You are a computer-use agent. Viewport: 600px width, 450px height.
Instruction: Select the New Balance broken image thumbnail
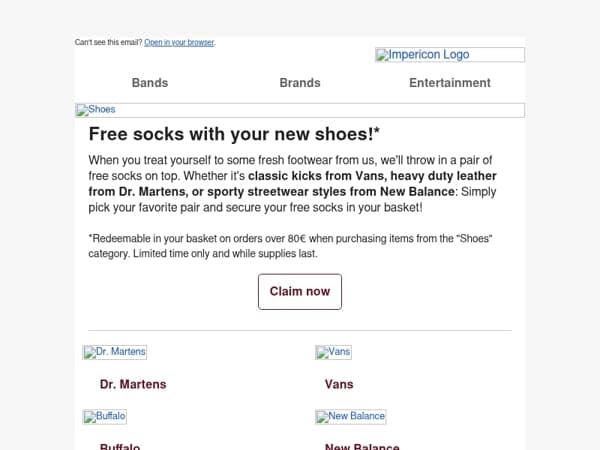click(x=351, y=417)
